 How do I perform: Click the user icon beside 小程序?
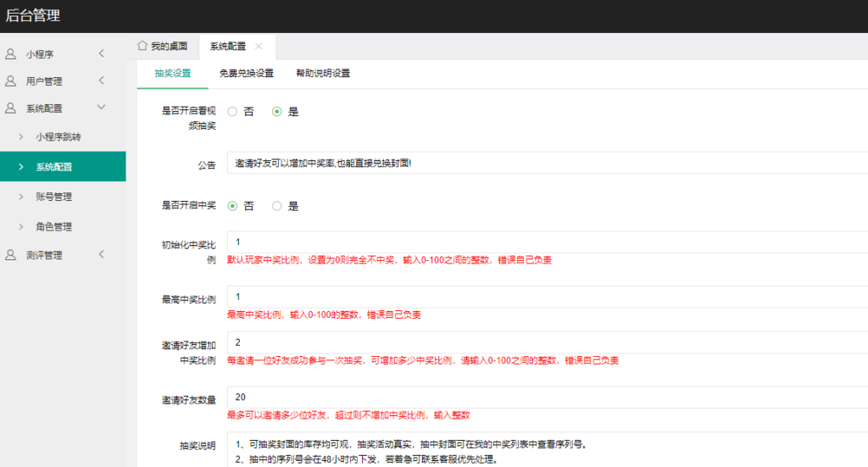point(10,54)
